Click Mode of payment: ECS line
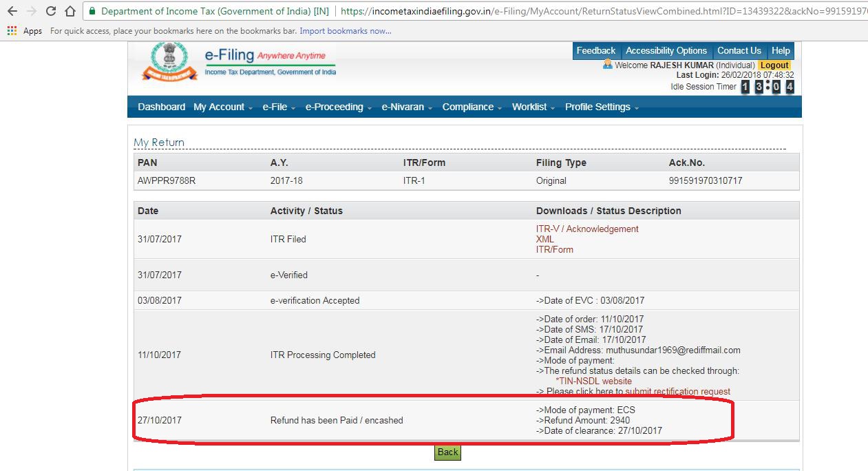This screenshot has height=471, width=868. (x=586, y=410)
